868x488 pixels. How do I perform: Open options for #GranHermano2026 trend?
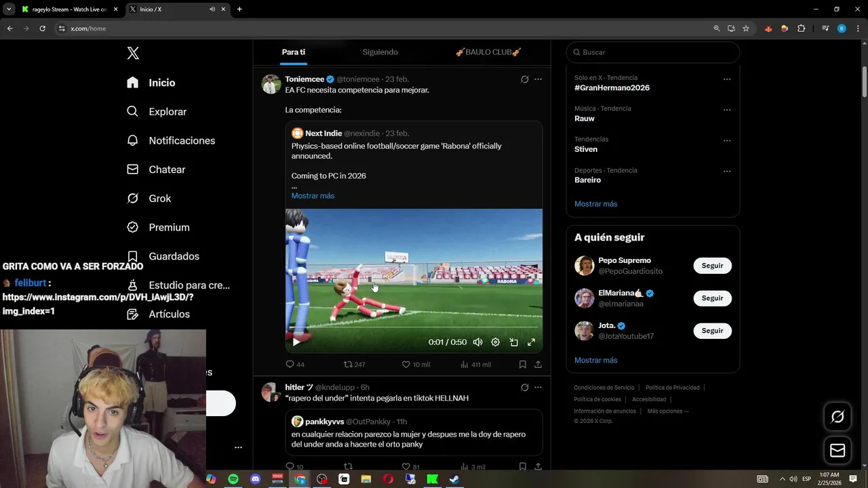[727, 79]
